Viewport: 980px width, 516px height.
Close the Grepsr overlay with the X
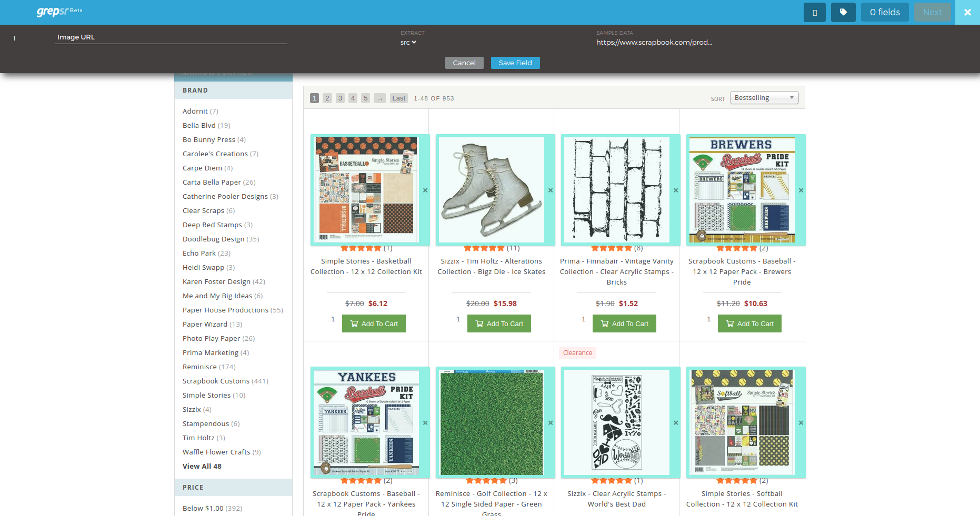coord(967,12)
